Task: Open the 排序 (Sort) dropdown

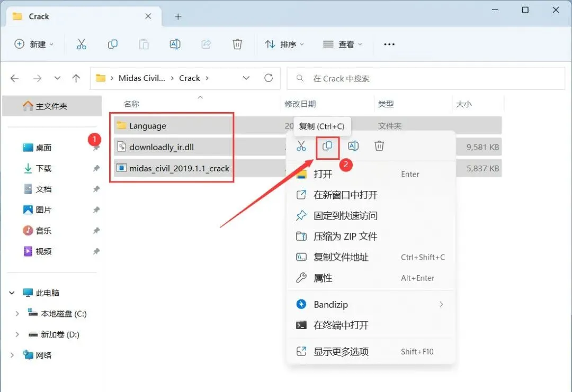Action: (284, 44)
